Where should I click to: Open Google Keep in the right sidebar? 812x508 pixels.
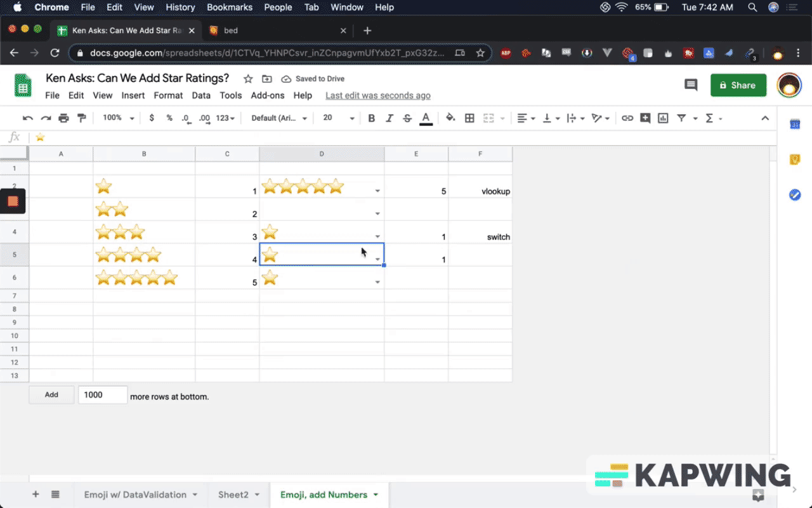795,160
